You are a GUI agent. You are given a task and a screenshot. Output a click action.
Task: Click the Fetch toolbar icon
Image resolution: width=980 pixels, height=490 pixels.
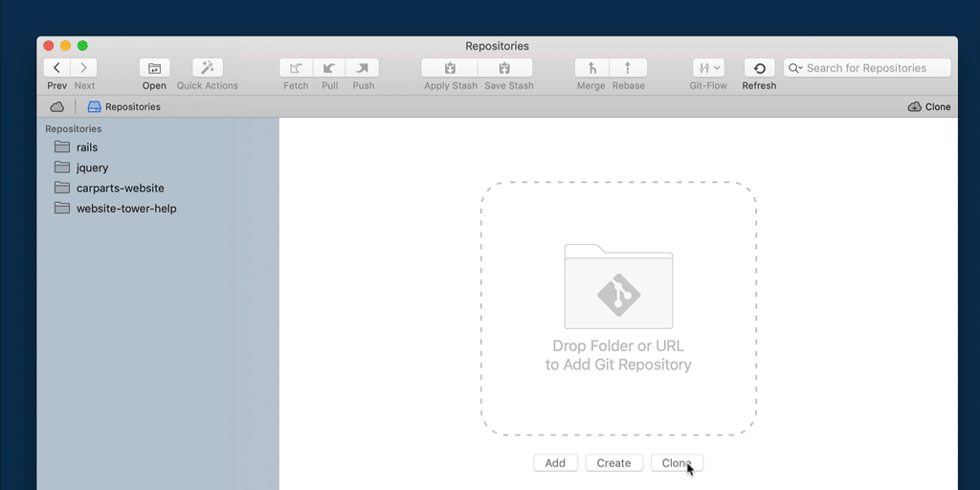[x=296, y=68]
